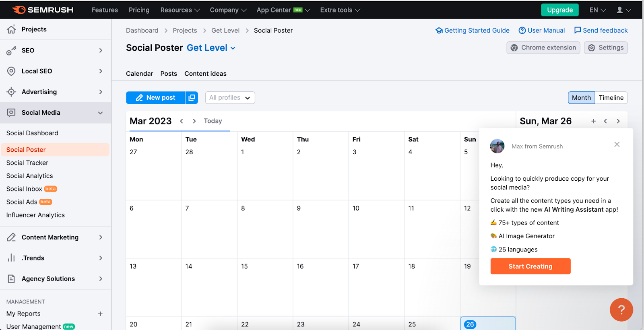Switch to the Posts tab
Screen dimensions: 644x330
pyautogui.click(x=169, y=74)
